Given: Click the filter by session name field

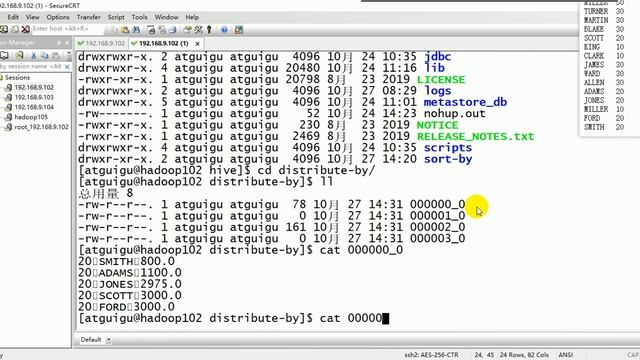Looking at the screenshot, I should pyautogui.click(x=31, y=66).
